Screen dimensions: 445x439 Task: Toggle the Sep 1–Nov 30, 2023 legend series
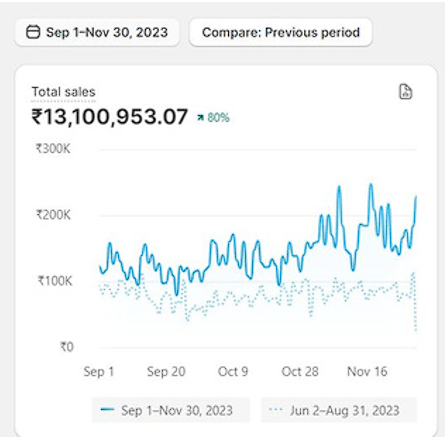click(x=171, y=410)
